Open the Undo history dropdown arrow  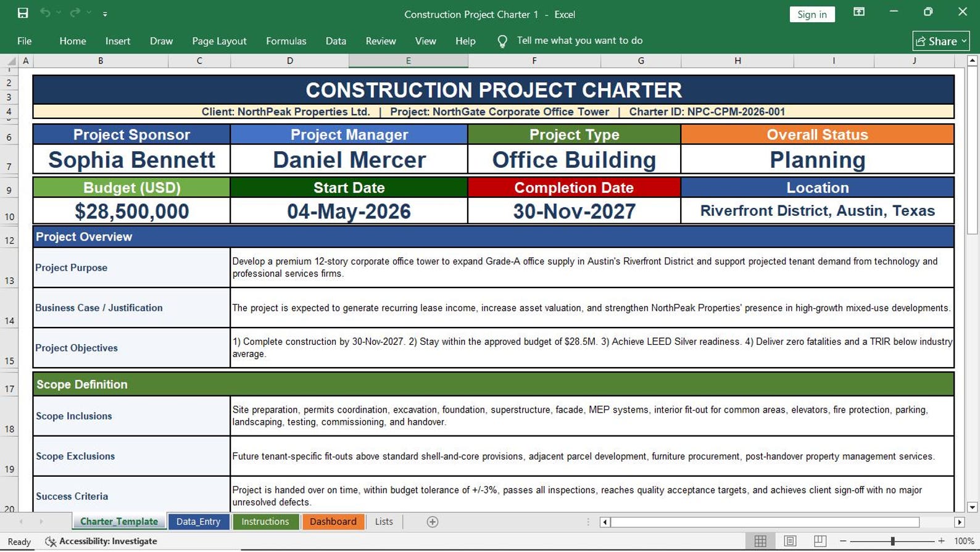pos(59,13)
